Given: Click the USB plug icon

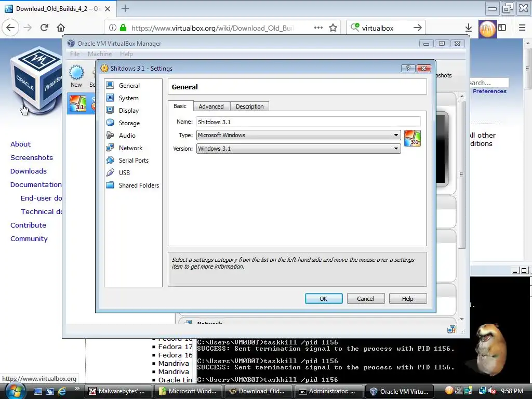Looking at the screenshot, I should tap(110, 172).
